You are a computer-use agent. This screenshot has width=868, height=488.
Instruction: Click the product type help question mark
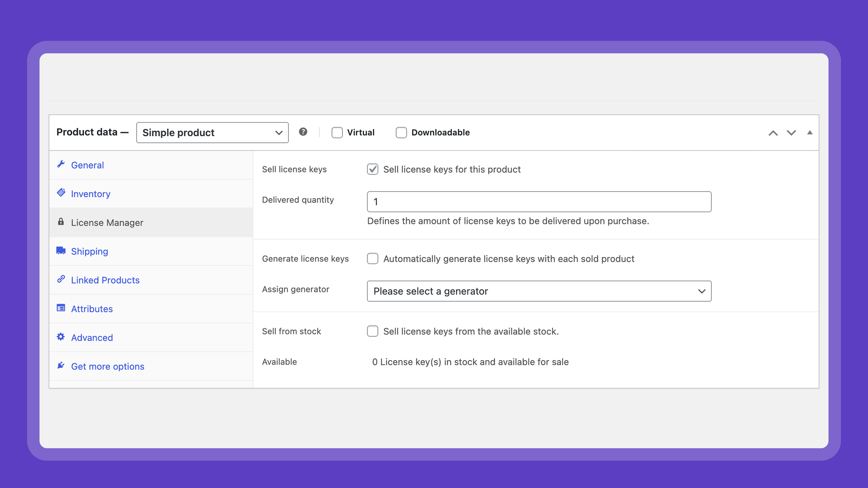pos(303,132)
